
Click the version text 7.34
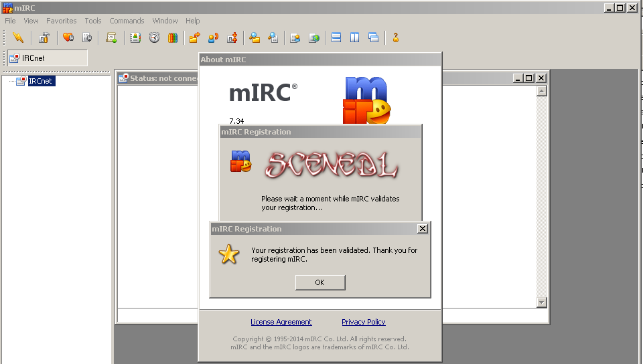point(236,121)
